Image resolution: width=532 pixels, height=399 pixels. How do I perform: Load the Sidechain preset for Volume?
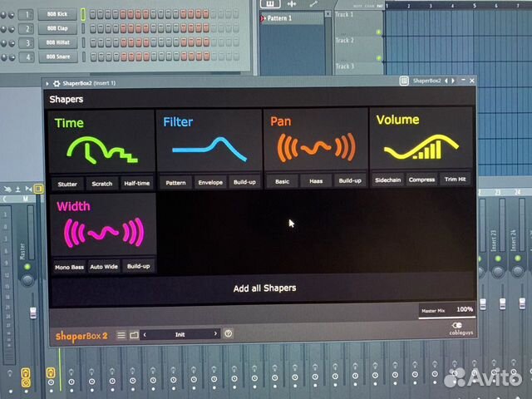point(388,180)
